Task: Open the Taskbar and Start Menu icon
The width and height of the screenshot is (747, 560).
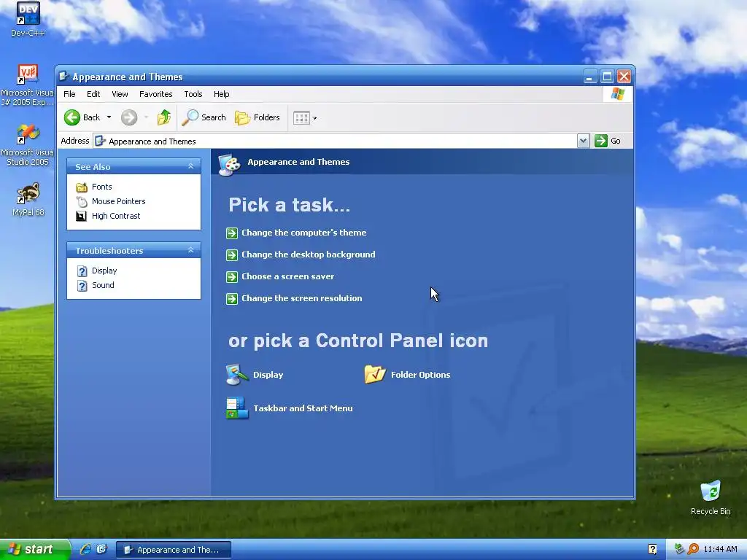Action: click(x=237, y=408)
